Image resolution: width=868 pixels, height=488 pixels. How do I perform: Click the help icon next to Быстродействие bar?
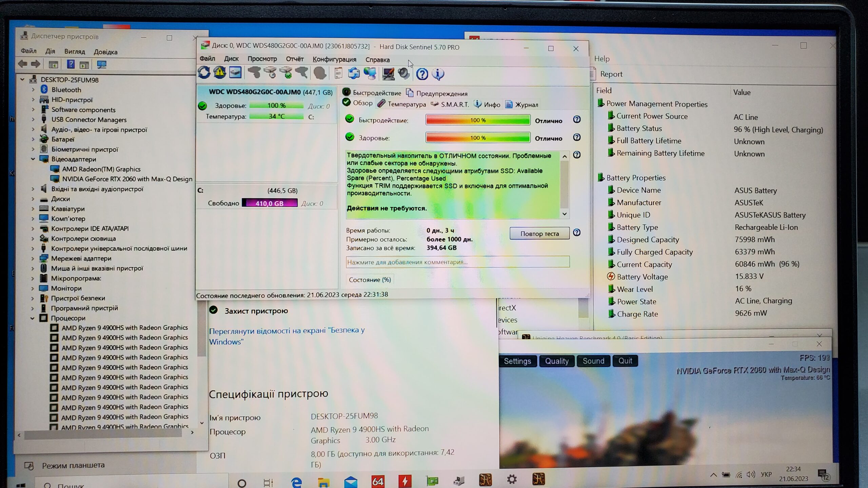click(x=576, y=120)
